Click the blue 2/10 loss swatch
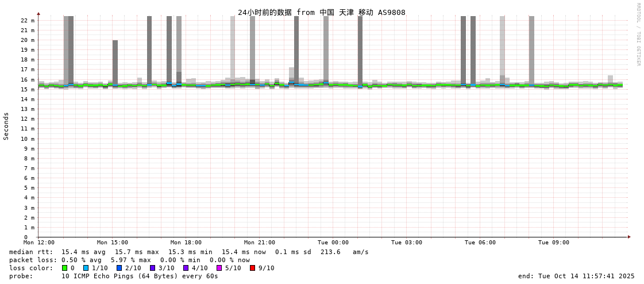 tap(119, 268)
